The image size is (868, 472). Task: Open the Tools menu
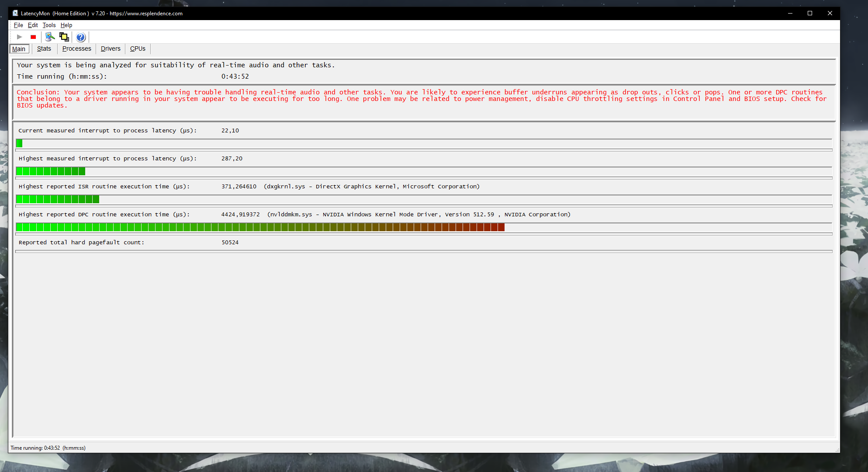49,25
